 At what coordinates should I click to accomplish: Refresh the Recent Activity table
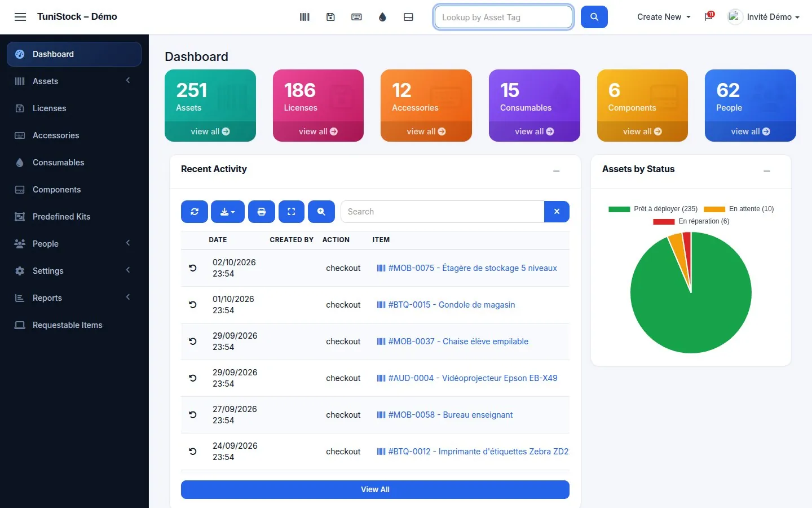click(195, 212)
